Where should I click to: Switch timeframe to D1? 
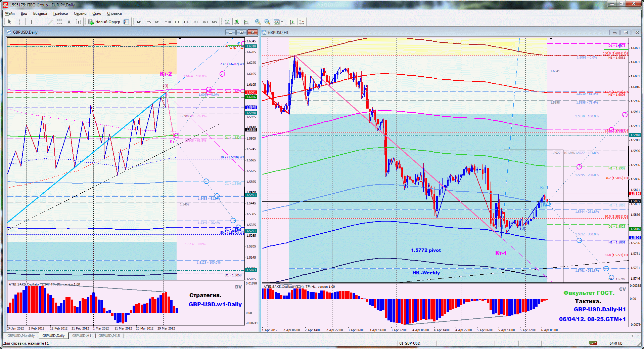196,22
